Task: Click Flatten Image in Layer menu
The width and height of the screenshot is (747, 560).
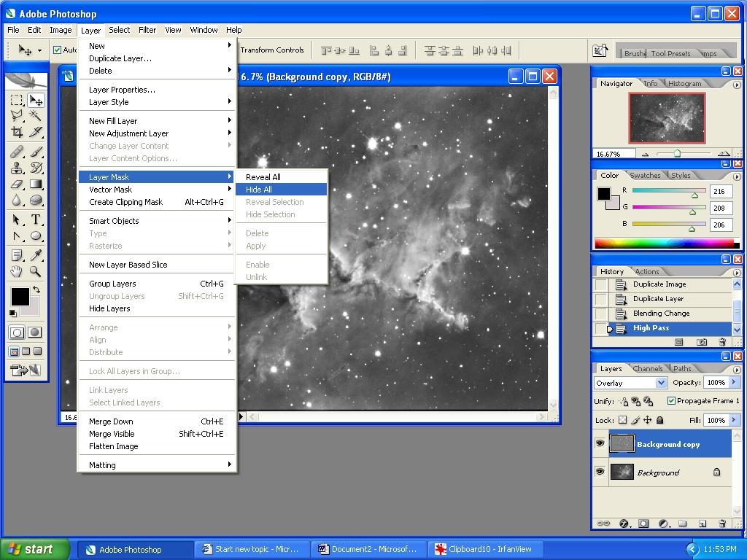Action: [158, 446]
